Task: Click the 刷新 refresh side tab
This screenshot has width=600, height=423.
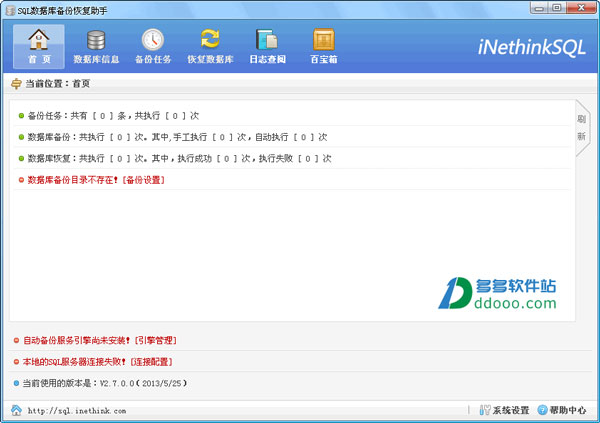Action: (582, 127)
